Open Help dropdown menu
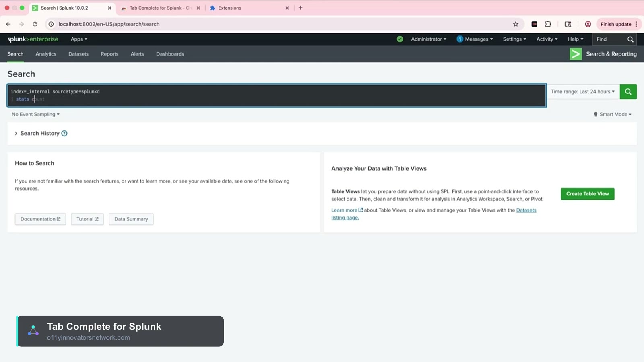Image resolution: width=644 pixels, height=362 pixels. pos(576,39)
